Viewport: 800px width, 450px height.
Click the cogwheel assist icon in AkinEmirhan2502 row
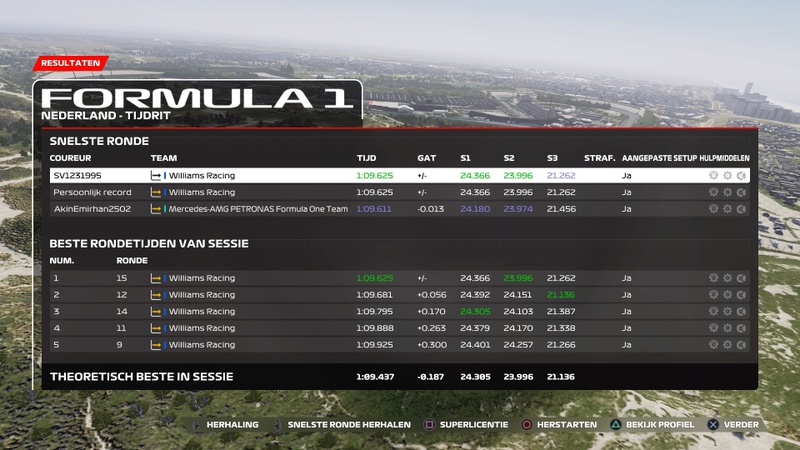pyautogui.click(x=728, y=209)
